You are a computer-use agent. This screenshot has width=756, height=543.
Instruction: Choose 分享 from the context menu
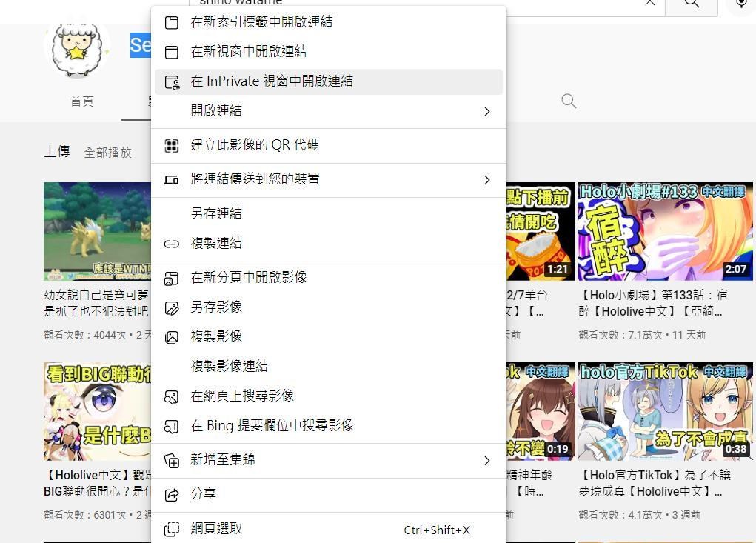point(329,494)
